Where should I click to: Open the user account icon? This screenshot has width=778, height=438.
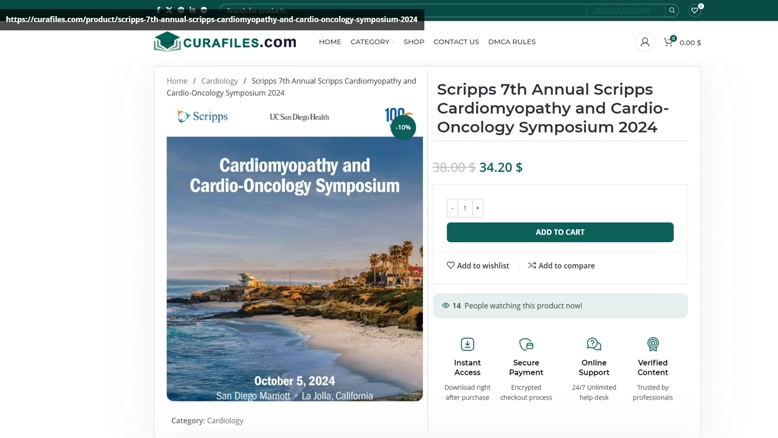[x=645, y=42]
